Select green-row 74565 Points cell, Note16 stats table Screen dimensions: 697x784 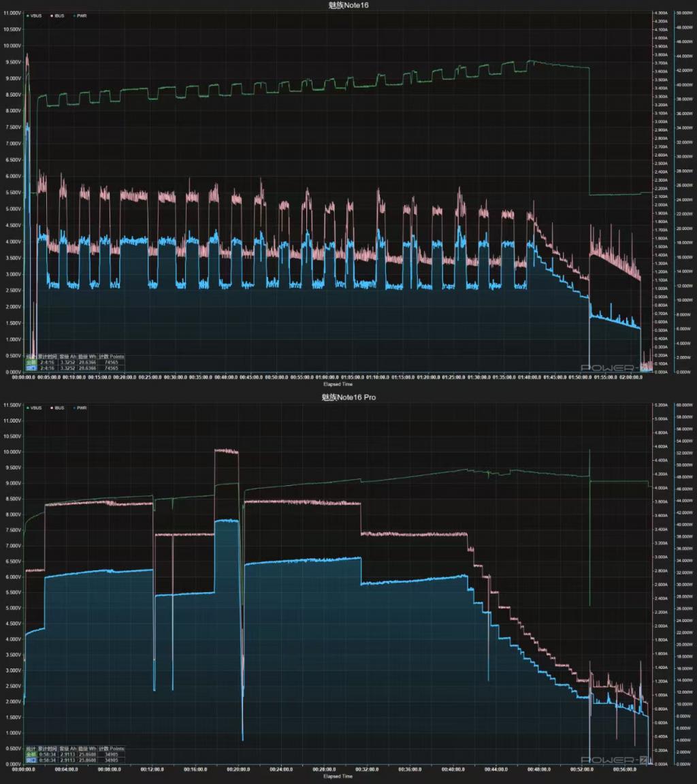111,362
